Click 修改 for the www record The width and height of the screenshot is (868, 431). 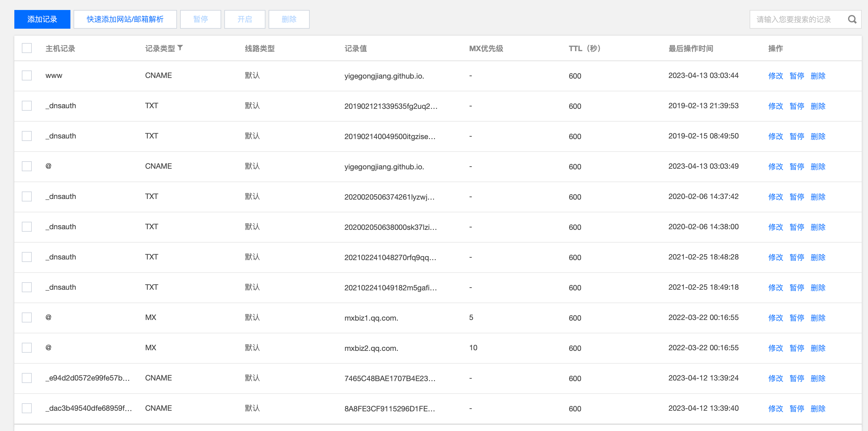775,76
